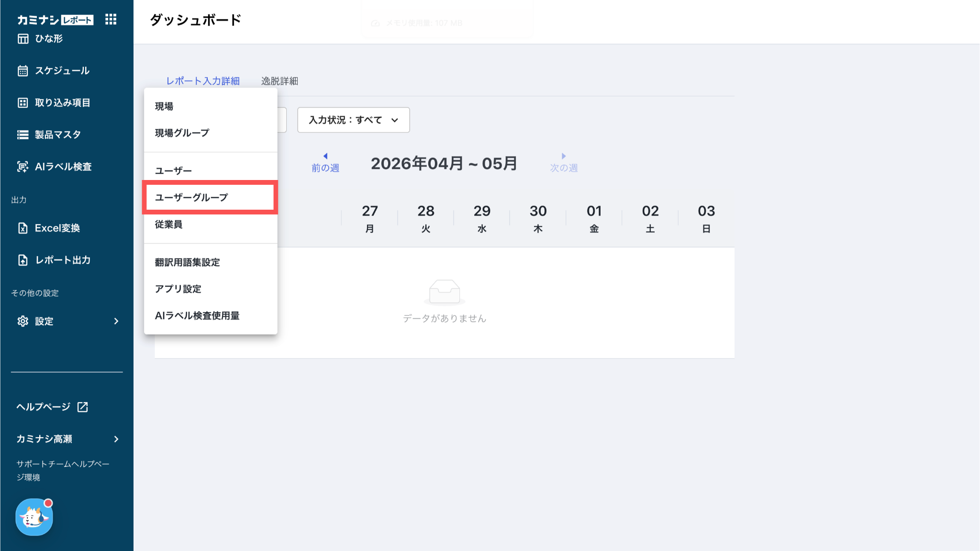This screenshot has width=980, height=551.
Task: Open the レポート出力 export icon
Action: click(23, 260)
